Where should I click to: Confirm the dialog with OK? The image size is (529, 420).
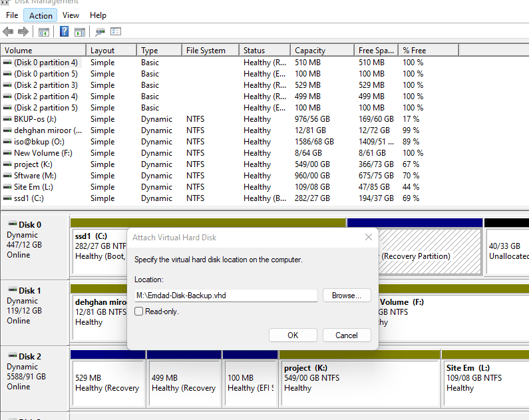coord(293,335)
